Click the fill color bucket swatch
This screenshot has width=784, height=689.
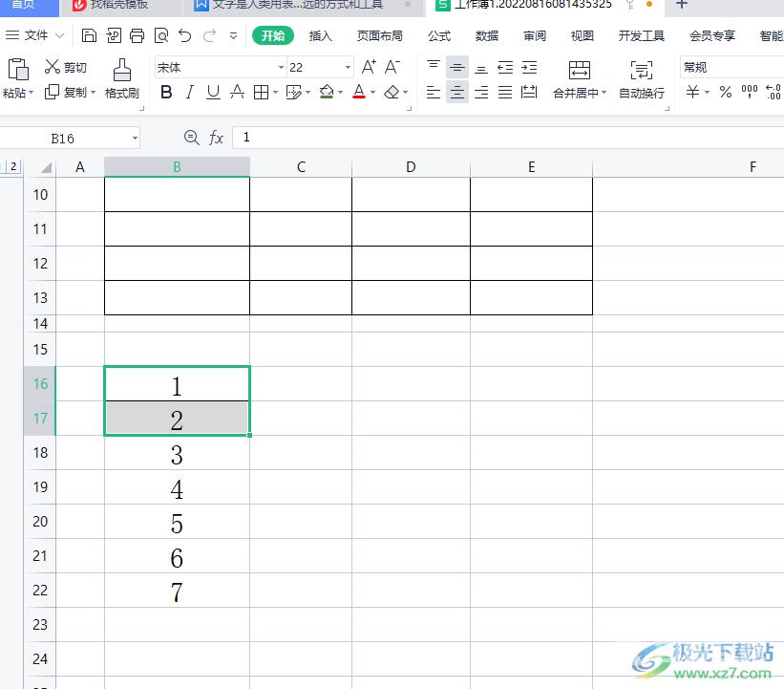[327, 92]
